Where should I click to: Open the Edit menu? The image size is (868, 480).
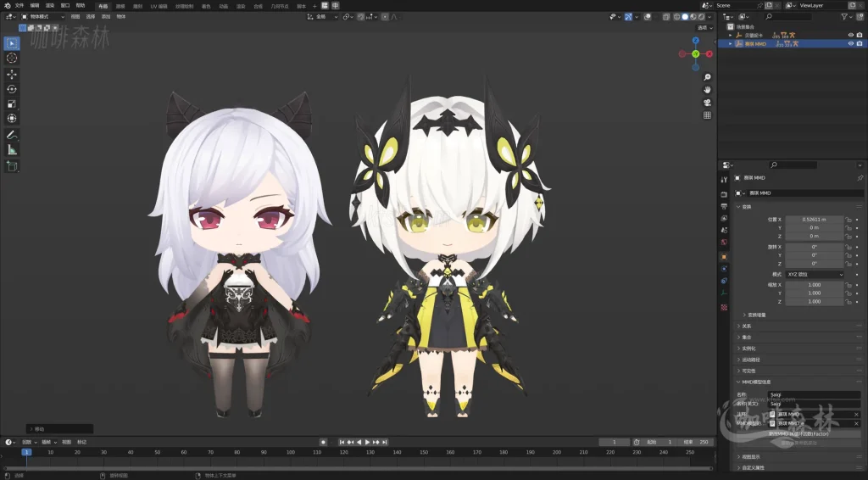[x=35, y=6]
